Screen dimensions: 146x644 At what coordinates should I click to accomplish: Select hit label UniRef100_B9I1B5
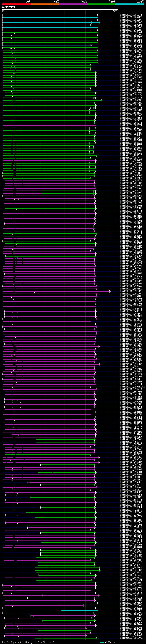coord(131,40)
